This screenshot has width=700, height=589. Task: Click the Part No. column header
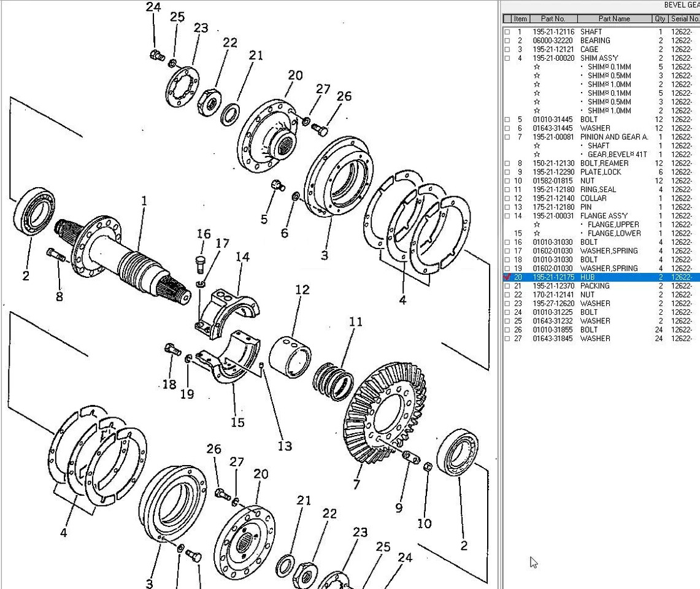553,19
